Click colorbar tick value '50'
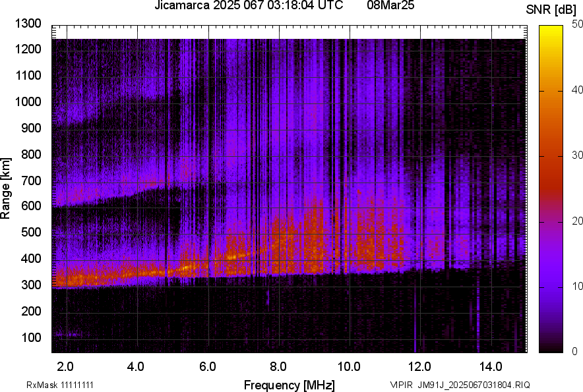Screen dimensions: 583x392 [578, 24]
